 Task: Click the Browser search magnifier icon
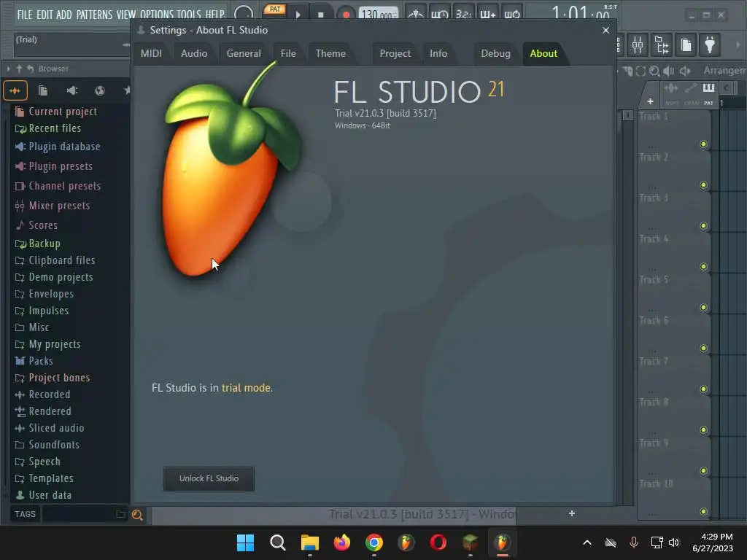tap(137, 515)
